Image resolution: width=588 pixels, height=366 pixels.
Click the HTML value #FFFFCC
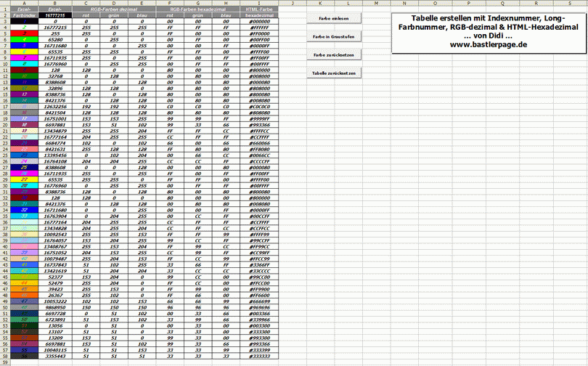coord(259,131)
